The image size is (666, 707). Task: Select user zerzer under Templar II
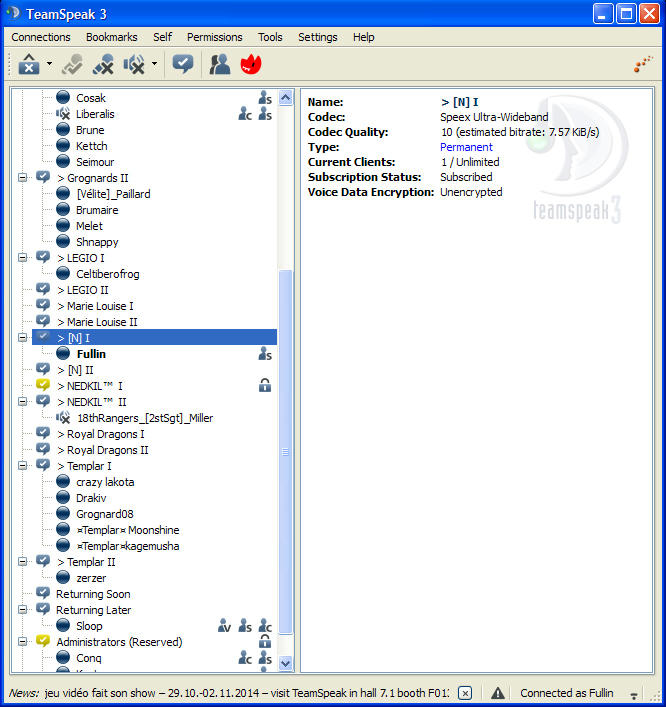(91, 578)
